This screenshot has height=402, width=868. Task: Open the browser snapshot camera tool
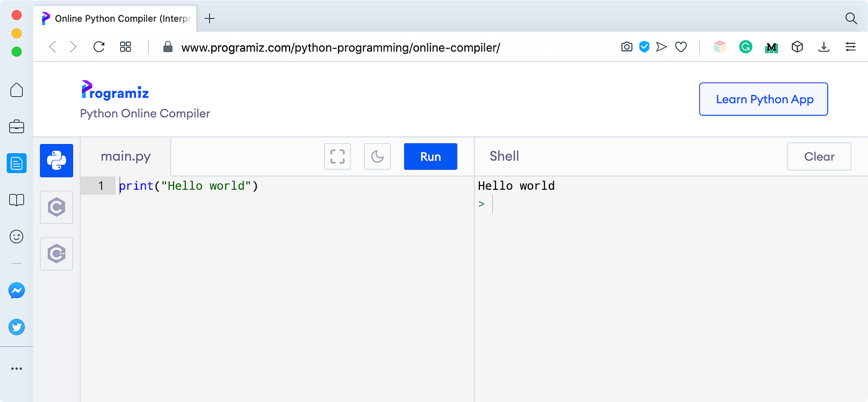(627, 47)
